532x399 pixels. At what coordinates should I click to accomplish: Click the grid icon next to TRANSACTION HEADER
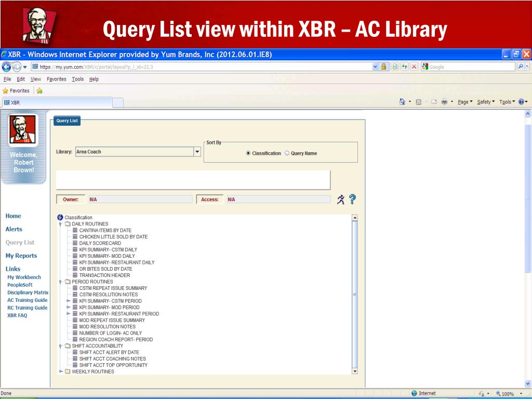point(75,275)
